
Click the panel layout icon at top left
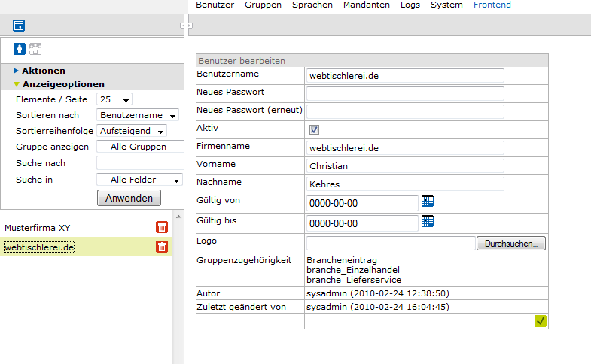pos(19,26)
